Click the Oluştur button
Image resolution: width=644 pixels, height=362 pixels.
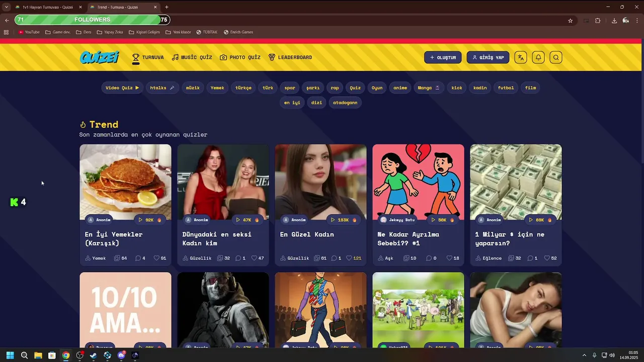pos(443,57)
